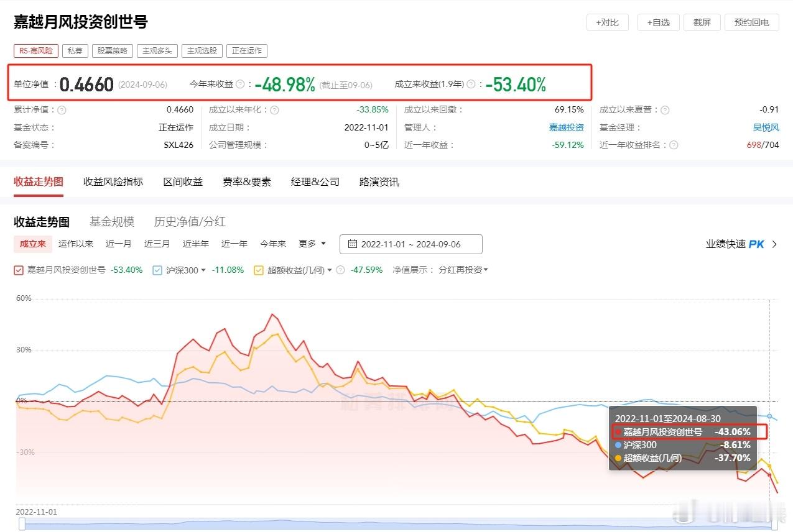The width and height of the screenshot is (793, 532).
Task: Click help icon after 超额收益(几何) legend
Action: (x=340, y=270)
